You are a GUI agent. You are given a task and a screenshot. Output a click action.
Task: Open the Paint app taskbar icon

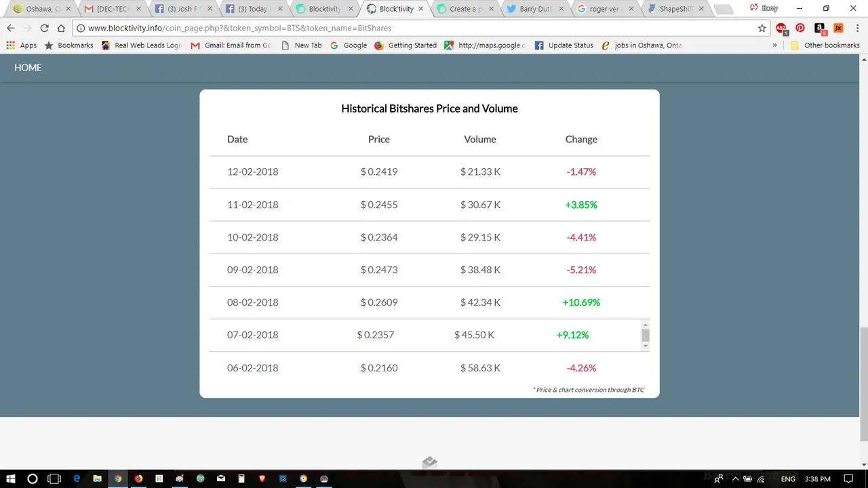180,479
